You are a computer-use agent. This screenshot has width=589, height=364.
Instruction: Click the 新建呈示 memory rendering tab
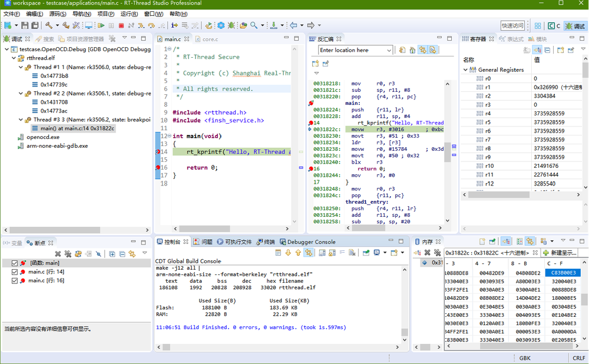pos(560,253)
